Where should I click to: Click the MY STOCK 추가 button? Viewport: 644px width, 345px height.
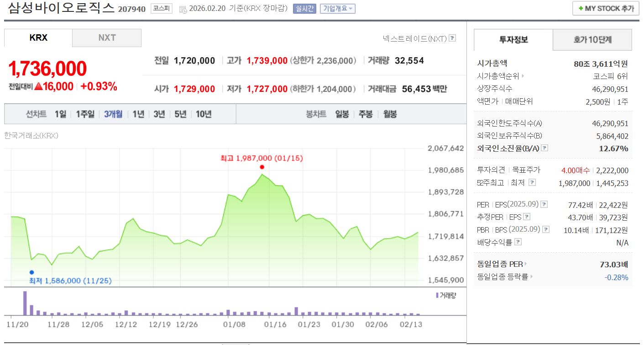[x=606, y=8]
